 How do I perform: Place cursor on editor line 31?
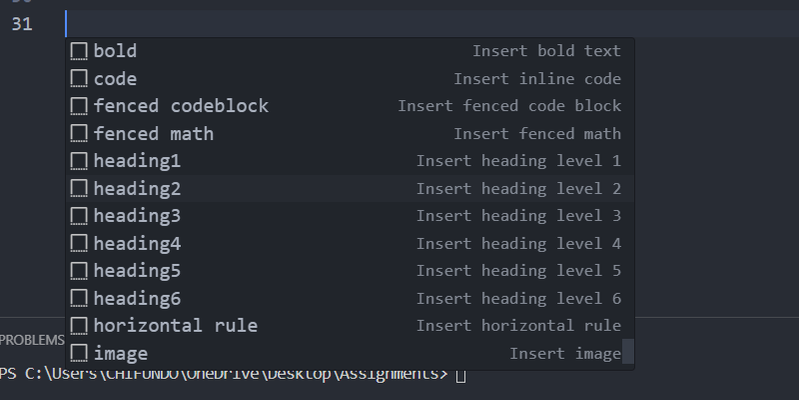tap(300, 24)
